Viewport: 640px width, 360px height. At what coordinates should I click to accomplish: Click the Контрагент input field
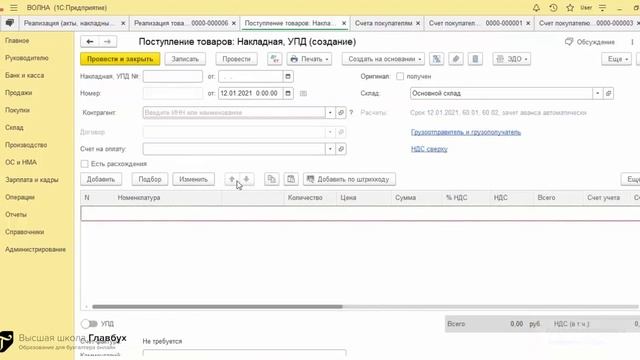click(234, 112)
